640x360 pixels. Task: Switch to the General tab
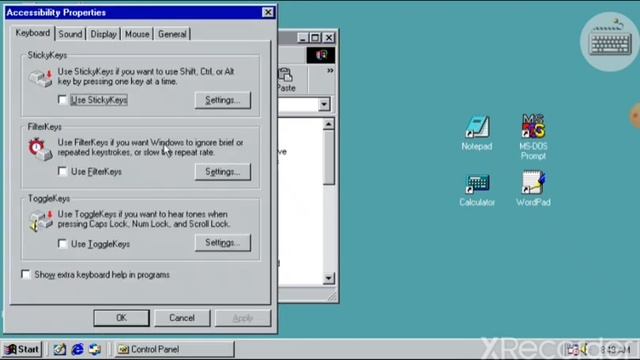click(x=172, y=34)
